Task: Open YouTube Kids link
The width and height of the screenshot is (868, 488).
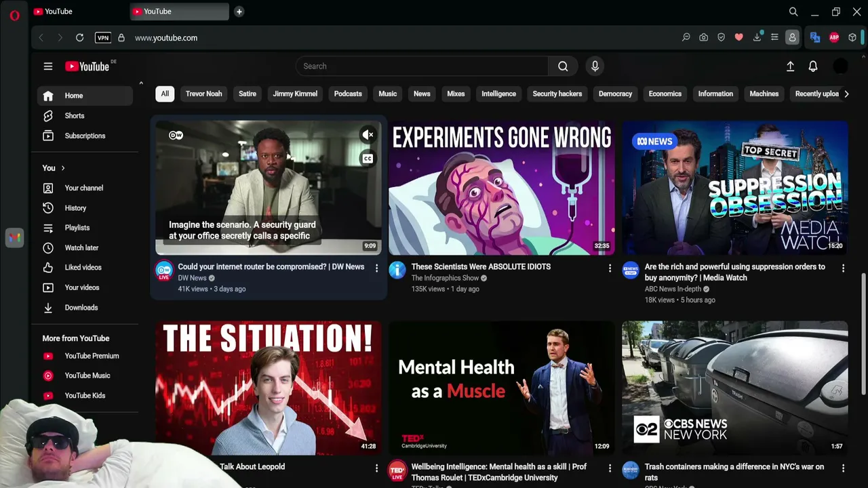Action: (x=85, y=396)
